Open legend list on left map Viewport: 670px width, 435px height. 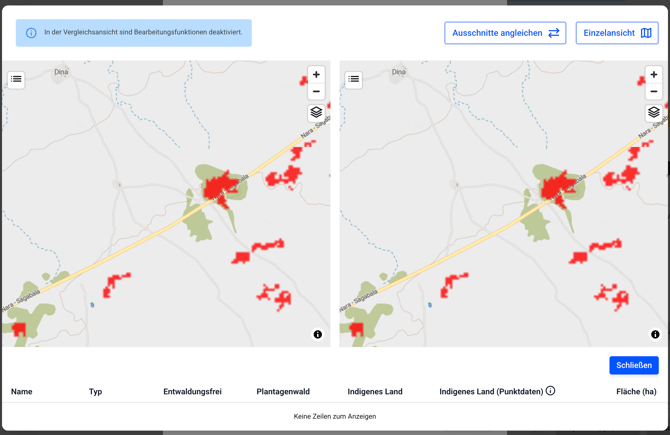tap(16, 79)
